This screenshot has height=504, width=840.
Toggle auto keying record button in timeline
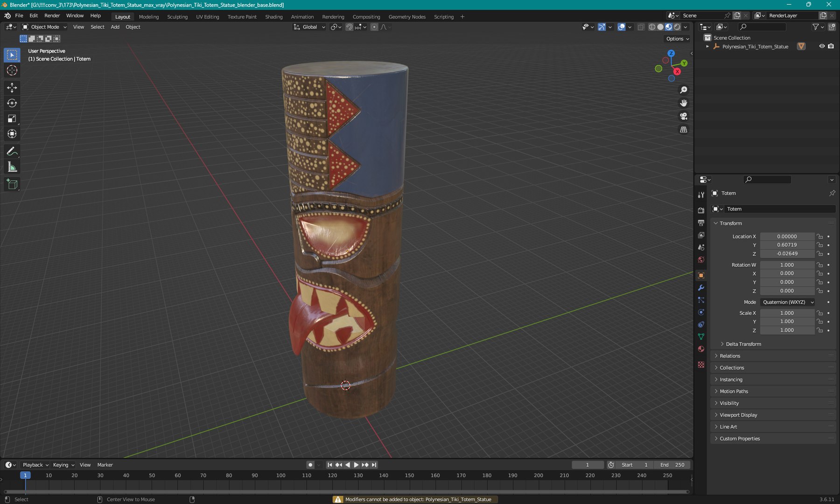310,465
